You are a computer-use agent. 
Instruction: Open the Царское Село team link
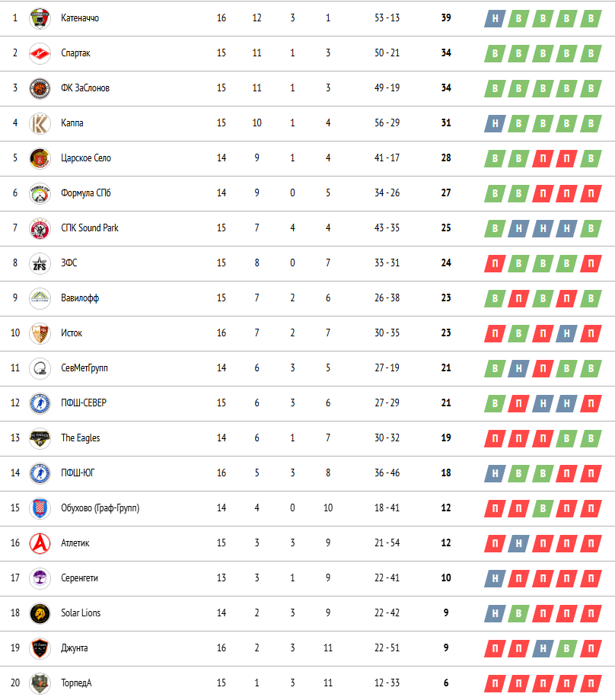tap(86, 158)
